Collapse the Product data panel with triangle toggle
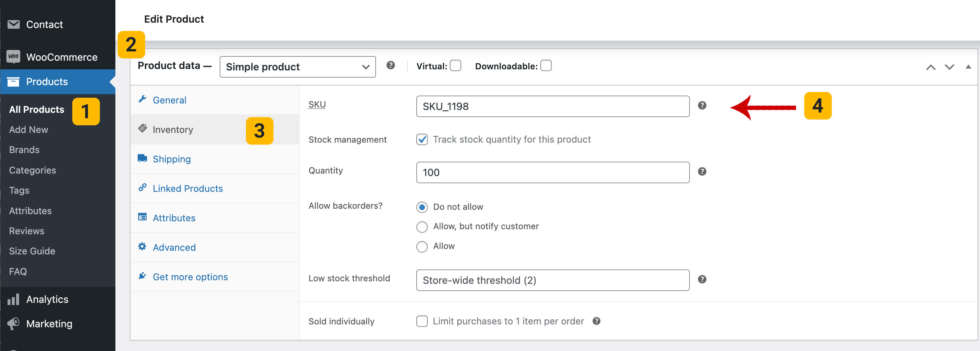Viewport: 980px width, 351px height. click(968, 67)
